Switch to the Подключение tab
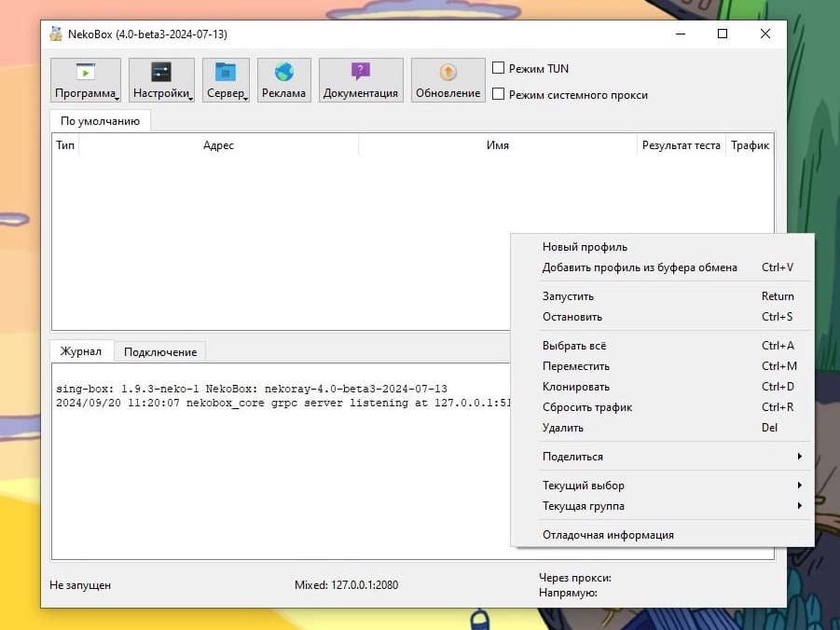Image resolution: width=840 pixels, height=630 pixels. [x=160, y=351]
